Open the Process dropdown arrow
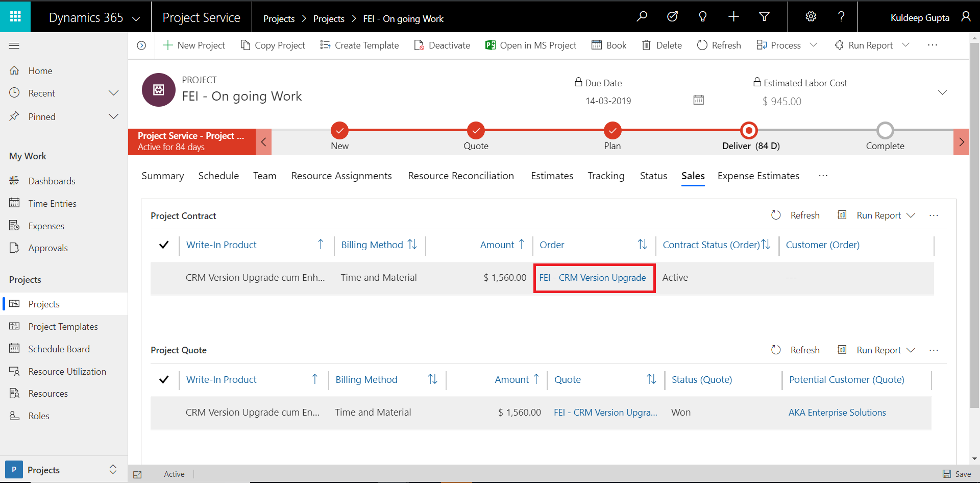Screen dimensions: 980x483 814,45
